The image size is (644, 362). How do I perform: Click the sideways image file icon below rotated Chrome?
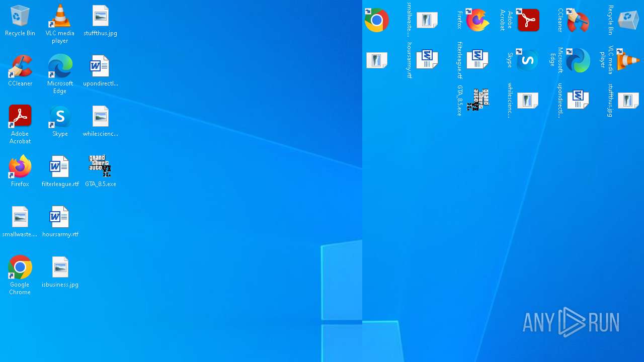click(377, 60)
